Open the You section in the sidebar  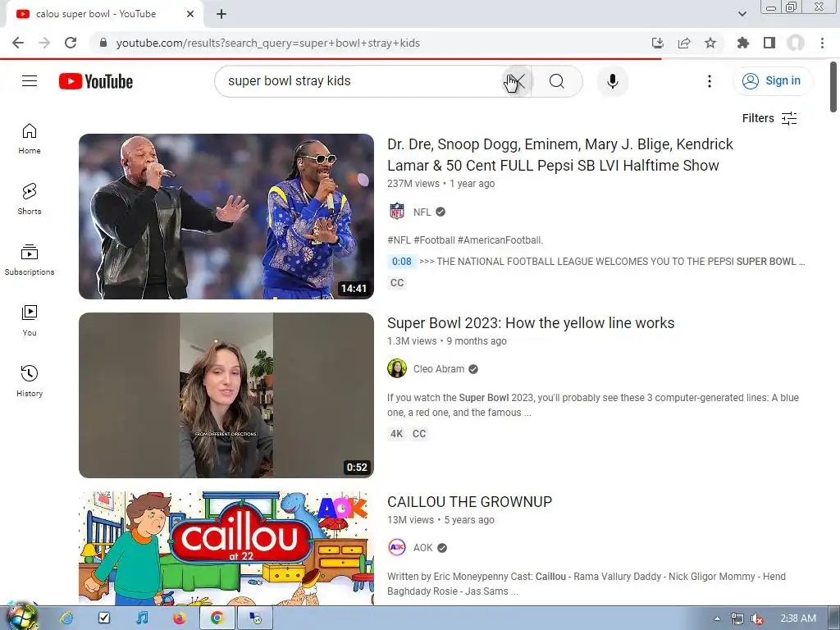30,321
